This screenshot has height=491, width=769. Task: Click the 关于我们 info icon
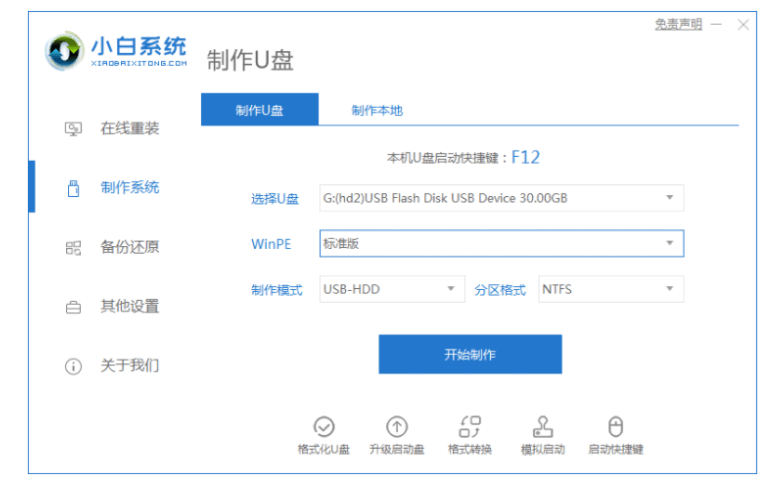[73, 366]
